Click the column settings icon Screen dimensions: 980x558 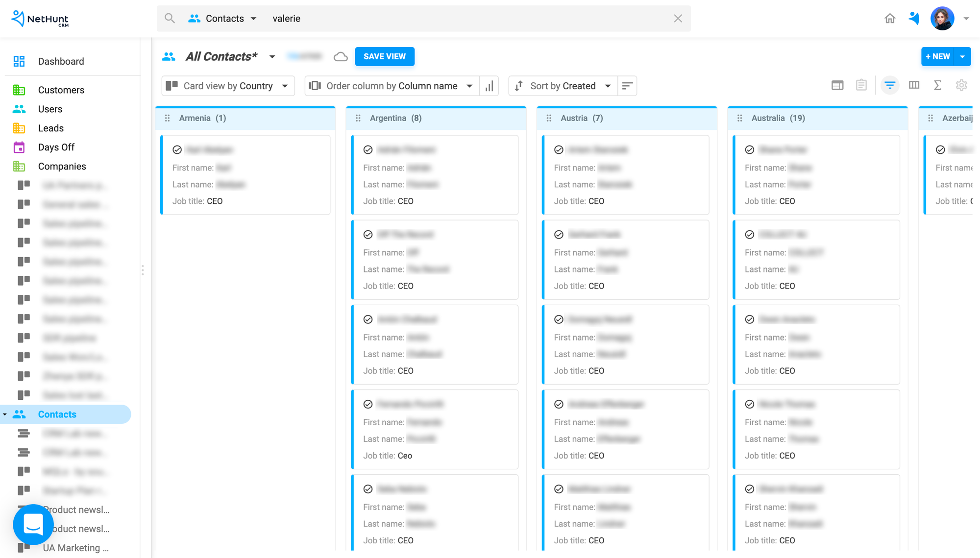click(x=913, y=85)
